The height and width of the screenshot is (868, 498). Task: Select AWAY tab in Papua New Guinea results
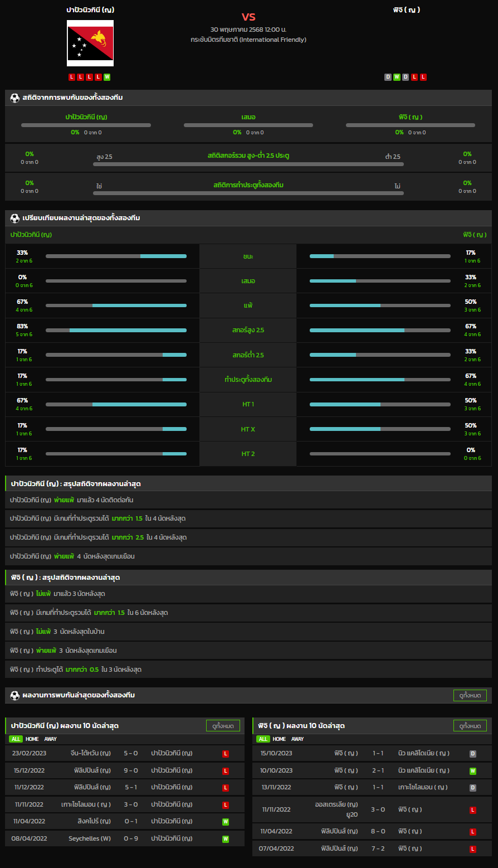[50, 739]
